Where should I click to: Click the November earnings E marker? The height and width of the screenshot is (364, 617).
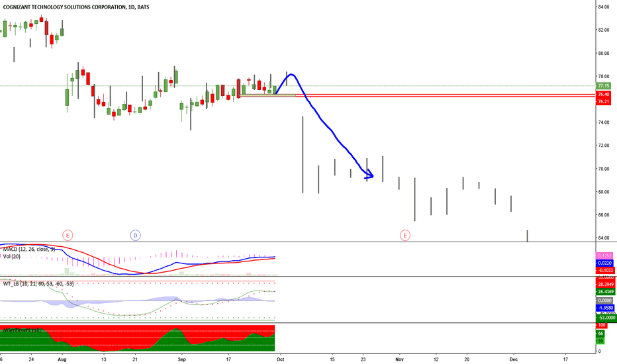coord(405,236)
